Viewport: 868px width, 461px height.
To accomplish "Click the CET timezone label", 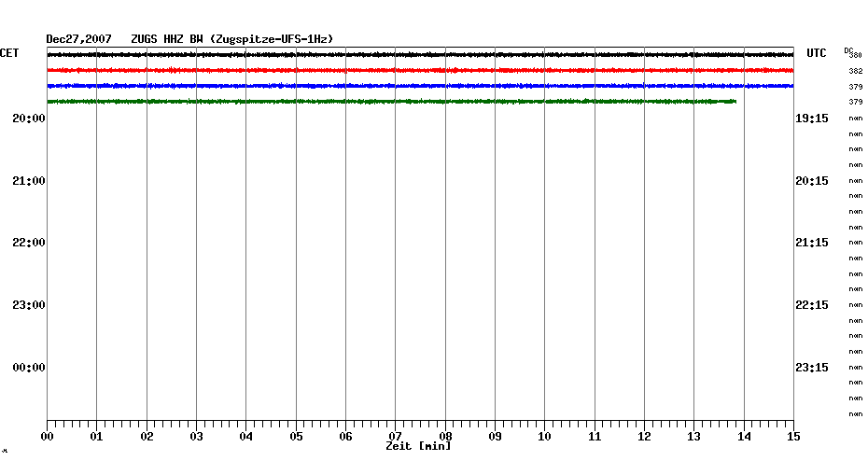I will click(x=9, y=53).
